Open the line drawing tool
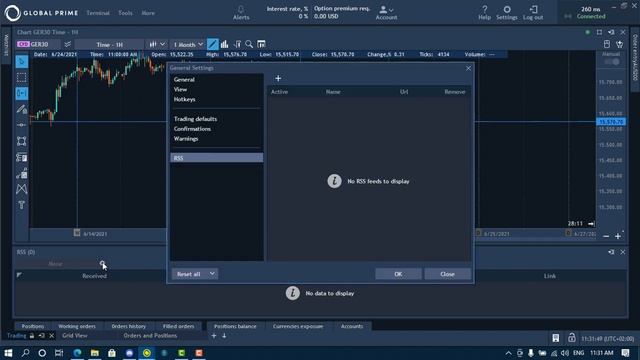The image size is (640, 360). tap(22, 109)
